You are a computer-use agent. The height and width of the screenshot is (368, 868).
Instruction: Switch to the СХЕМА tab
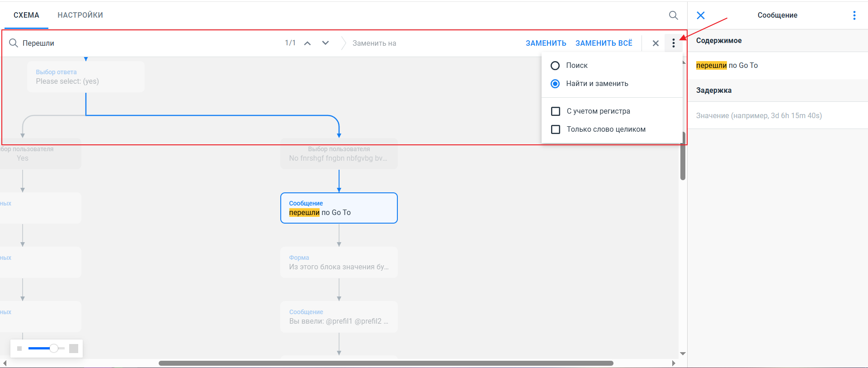tap(26, 15)
